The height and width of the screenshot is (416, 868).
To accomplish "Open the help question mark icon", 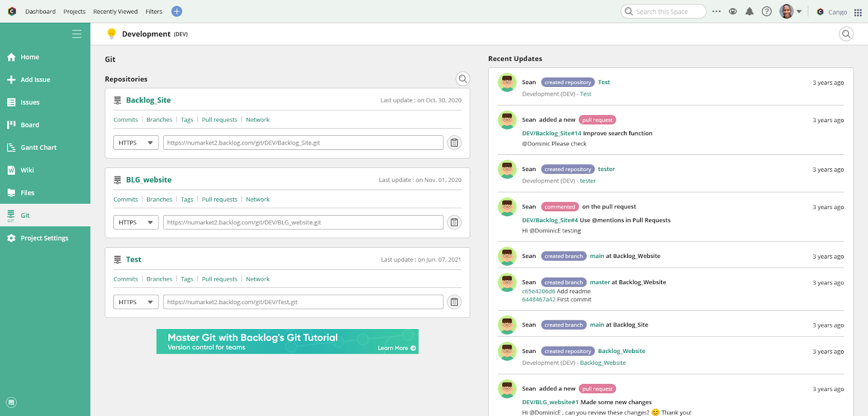I will [766, 11].
